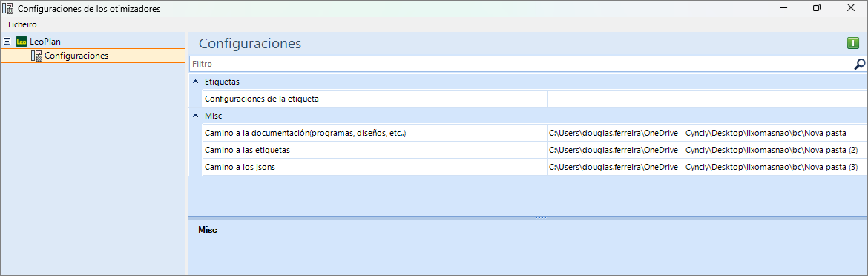Collapse the LeoPlan tree node
Image resolution: width=868 pixels, height=276 pixels.
point(7,41)
